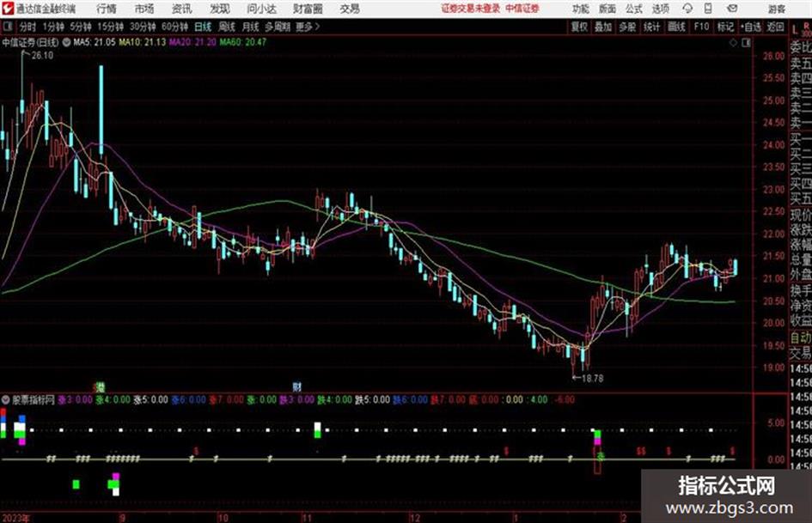
Task: Click the 证券交易未登录 login link
Action: click(470, 9)
